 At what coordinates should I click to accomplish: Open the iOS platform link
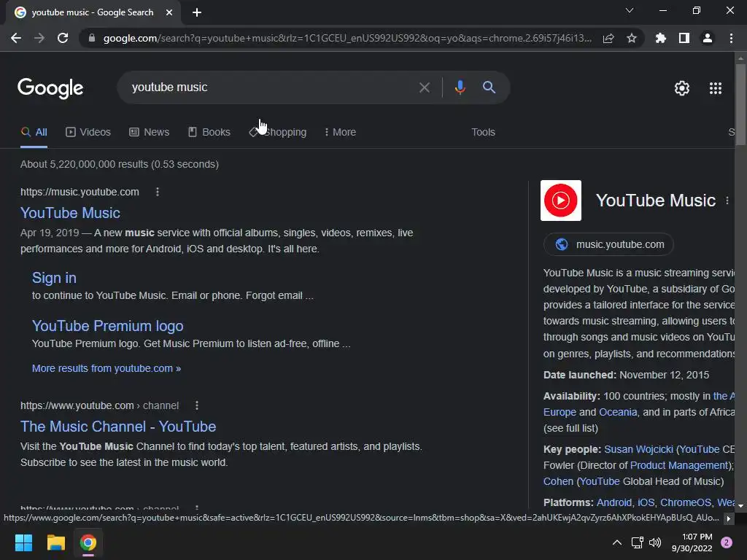tap(646, 502)
